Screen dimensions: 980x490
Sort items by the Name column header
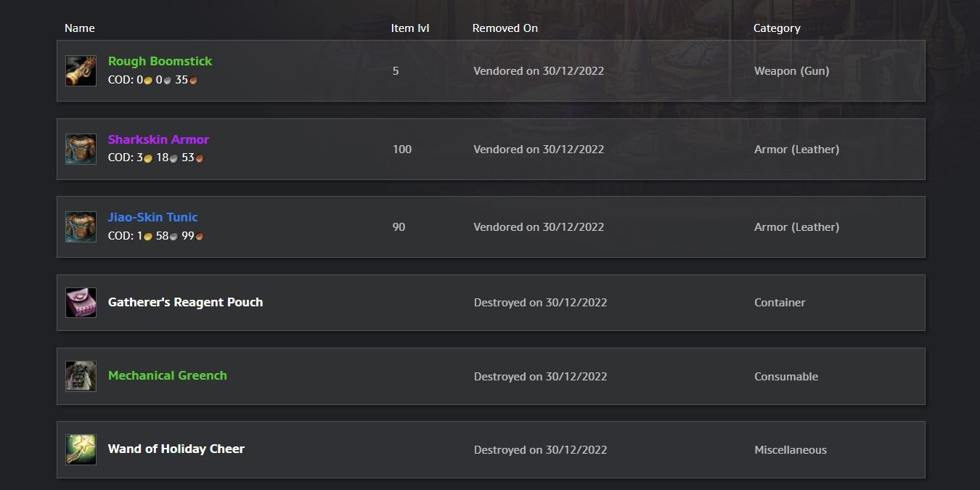pos(80,28)
